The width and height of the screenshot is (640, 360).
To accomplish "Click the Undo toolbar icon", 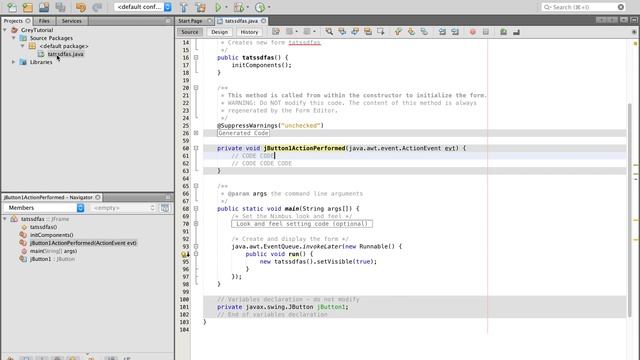I will [x=80, y=7].
